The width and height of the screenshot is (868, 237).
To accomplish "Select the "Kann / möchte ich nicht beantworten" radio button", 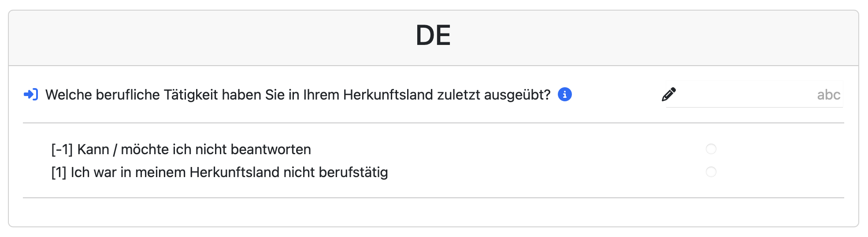I will 711,149.
